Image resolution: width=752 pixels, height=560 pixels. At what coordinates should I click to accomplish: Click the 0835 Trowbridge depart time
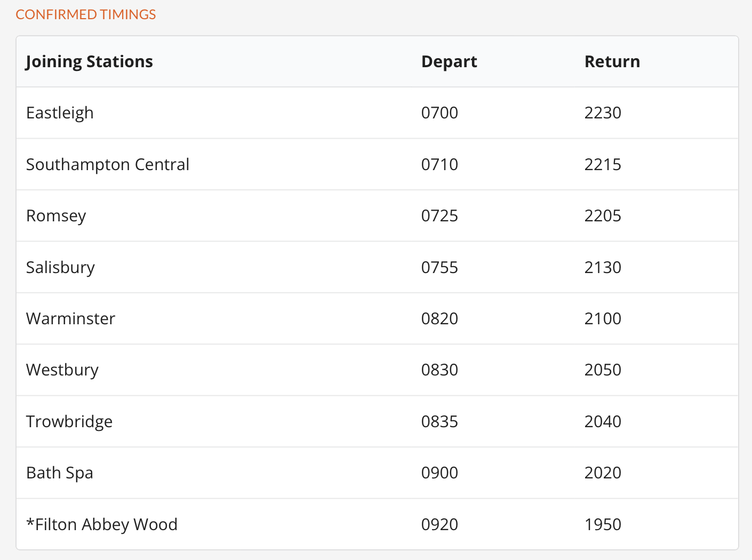click(439, 421)
